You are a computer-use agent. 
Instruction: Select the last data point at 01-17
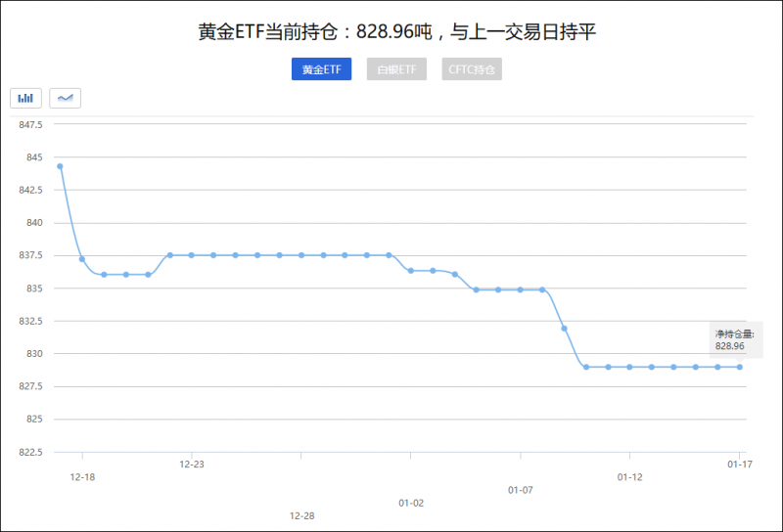pyautogui.click(x=740, y=367)
